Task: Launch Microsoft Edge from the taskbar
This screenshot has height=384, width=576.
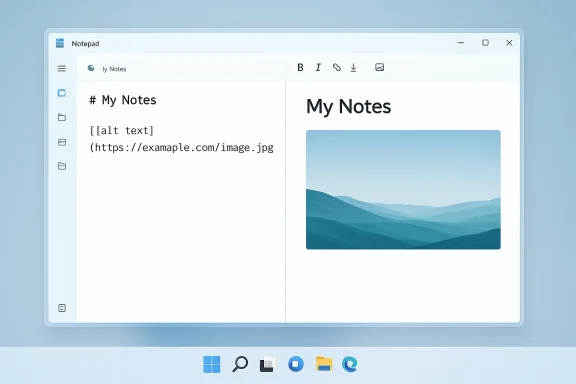Action: tap(349, 364)
